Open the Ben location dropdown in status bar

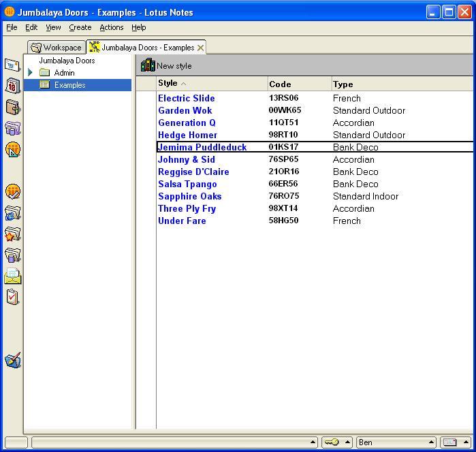coord(396,442)
